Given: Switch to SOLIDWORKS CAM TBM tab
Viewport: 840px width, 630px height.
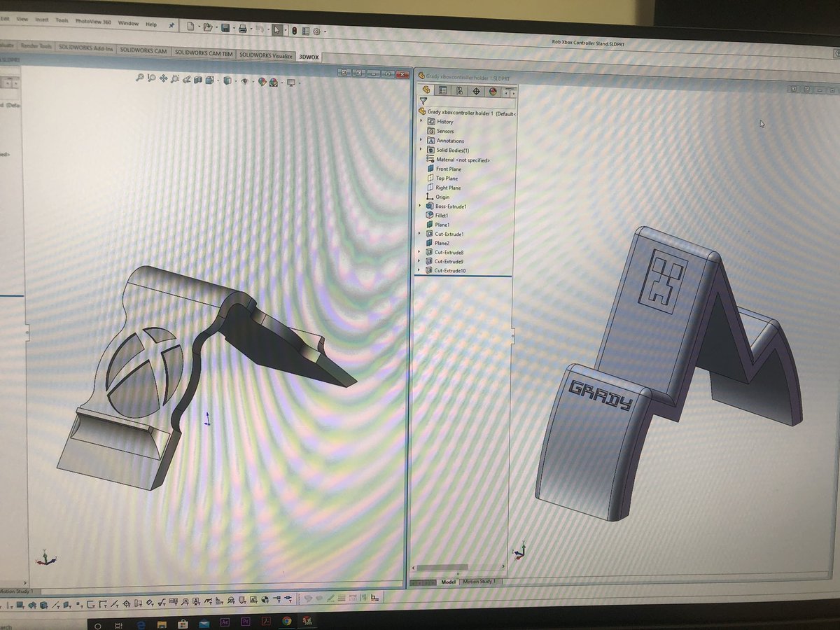Looking at the screenshot, I should click(x=203, y=52).
